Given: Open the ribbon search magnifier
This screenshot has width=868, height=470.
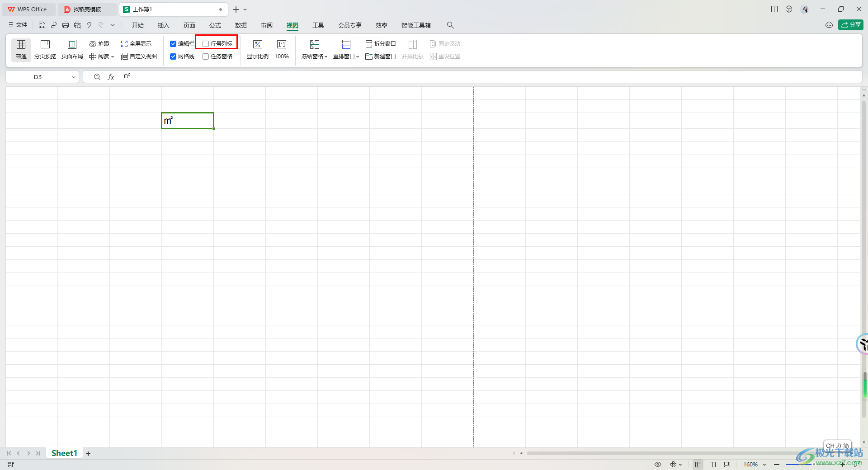Looking at the screenshot, I should [450, 25].
